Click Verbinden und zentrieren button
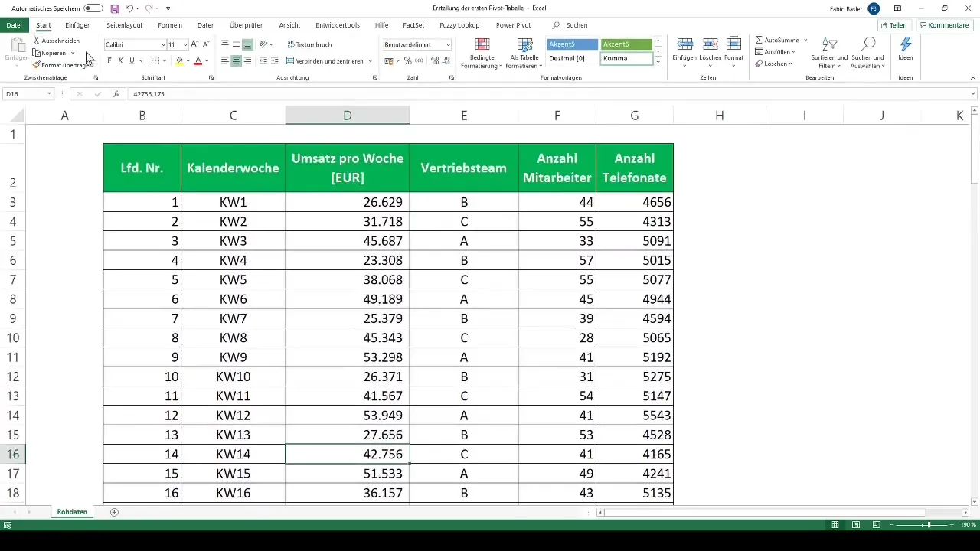The width and height of the screenshot is (980, 551). [x=325, y=60]
